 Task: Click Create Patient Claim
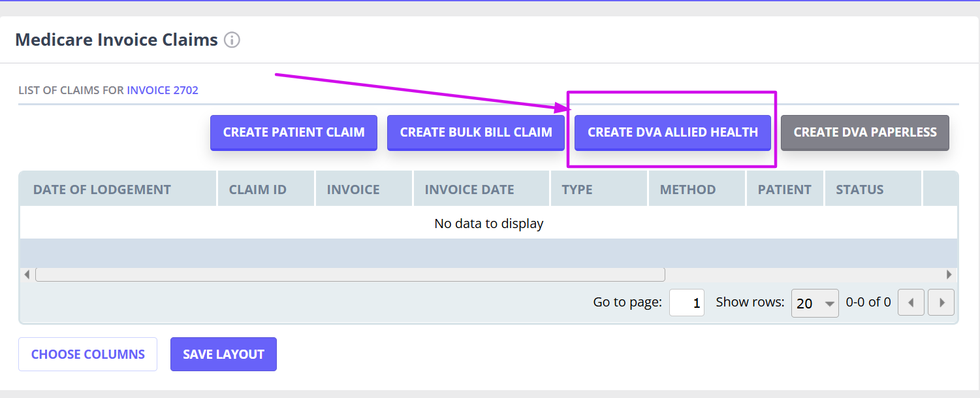tap(293, 132)
